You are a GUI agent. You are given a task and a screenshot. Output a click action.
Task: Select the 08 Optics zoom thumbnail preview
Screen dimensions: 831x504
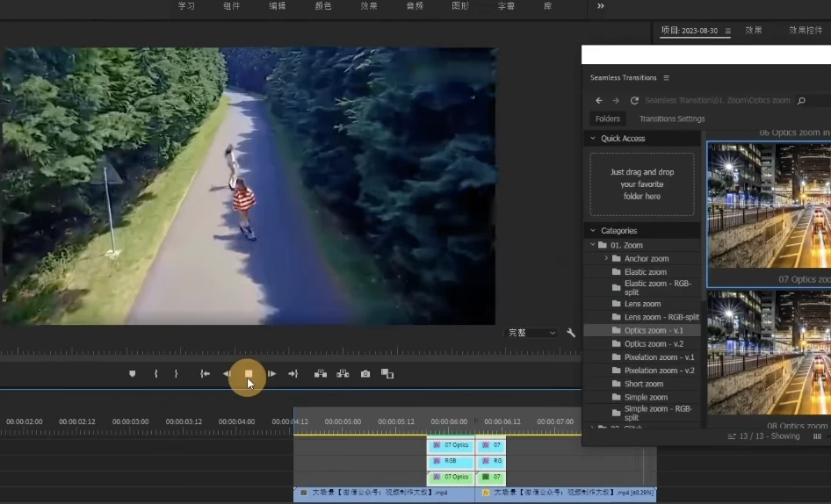[x=769, y=352]
